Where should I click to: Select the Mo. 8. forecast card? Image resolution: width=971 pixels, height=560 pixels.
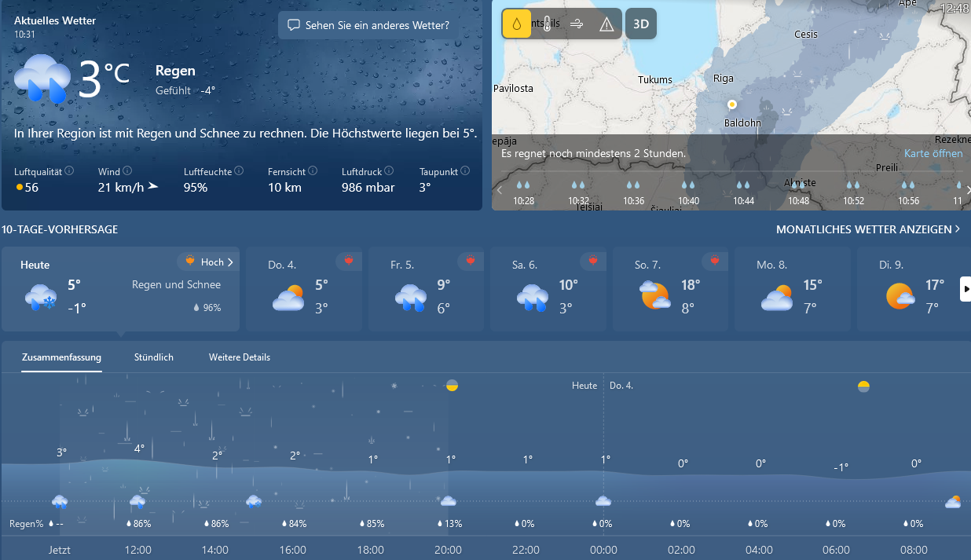(x=793, y=289)
